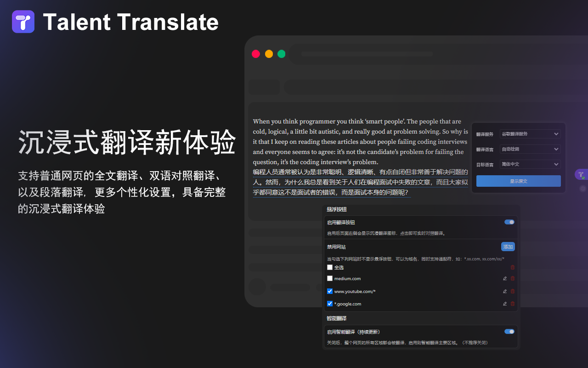This screenshot has width=588, height=368.
Task: Open the 翻译语言 dropdown
Action: click(530, 149)
